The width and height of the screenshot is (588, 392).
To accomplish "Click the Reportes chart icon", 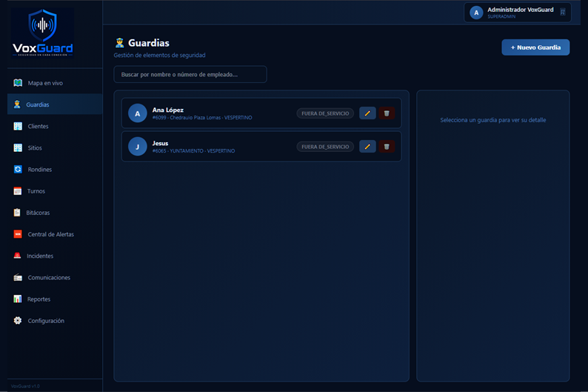I will 18,299.
